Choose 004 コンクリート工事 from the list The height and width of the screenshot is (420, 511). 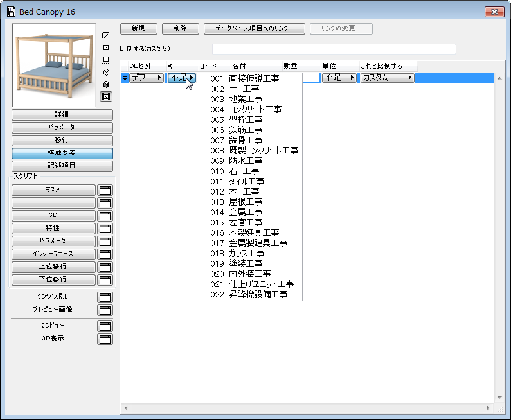click(249, 109)
